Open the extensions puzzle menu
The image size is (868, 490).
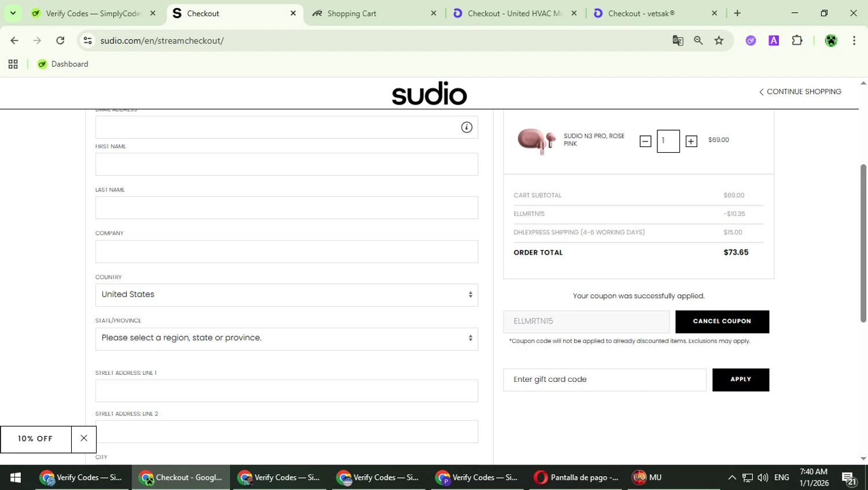coord(797,40)
